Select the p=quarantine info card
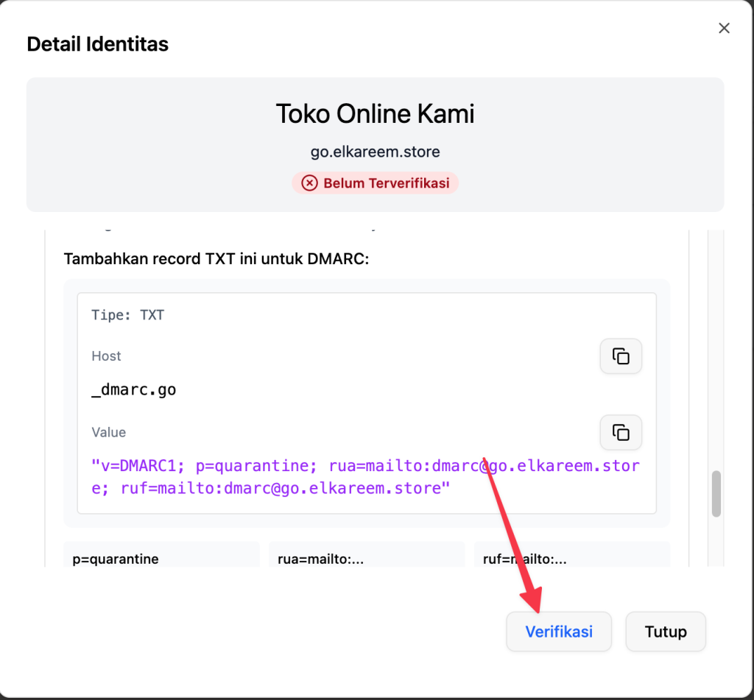 click(161, 556)
